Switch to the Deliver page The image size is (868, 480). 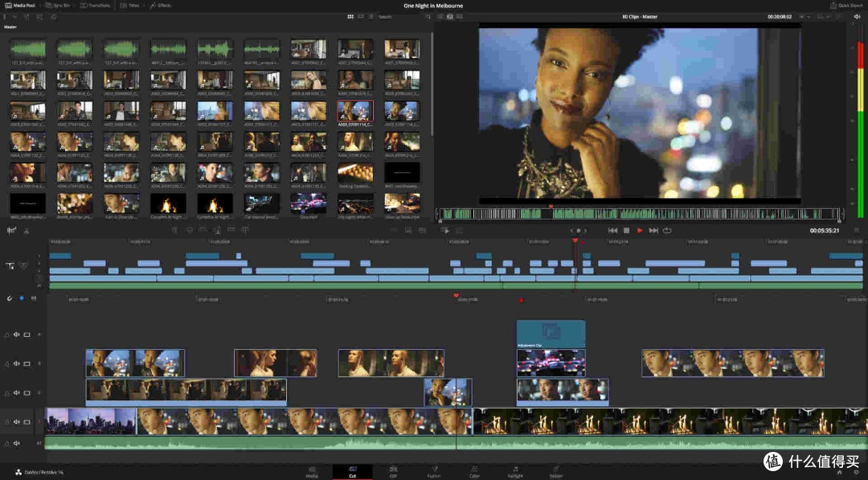point(556,472)
